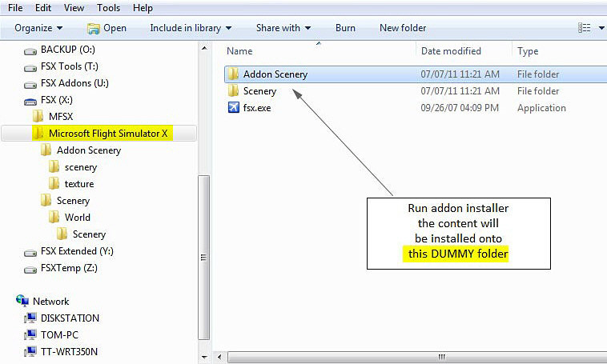Sort by Type column header
This screenshot has height=364, width=607.
pyautogui.click(x=528, y=51)
